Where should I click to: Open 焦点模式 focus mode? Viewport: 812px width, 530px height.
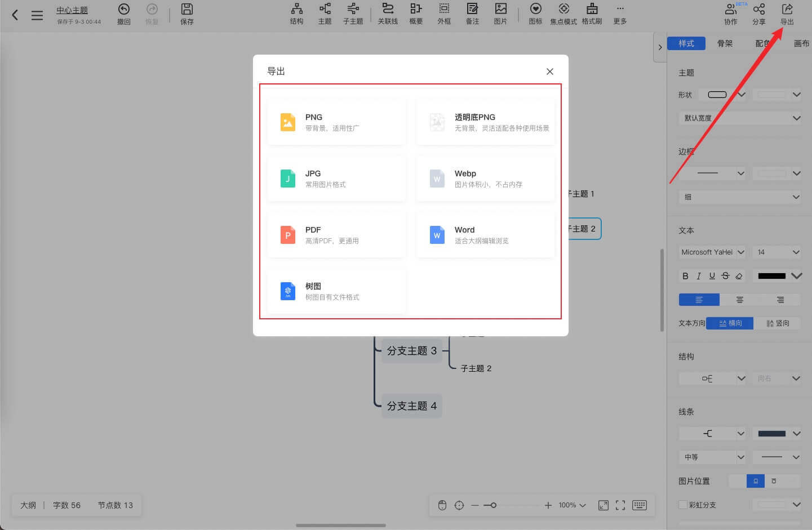point(563,14)
